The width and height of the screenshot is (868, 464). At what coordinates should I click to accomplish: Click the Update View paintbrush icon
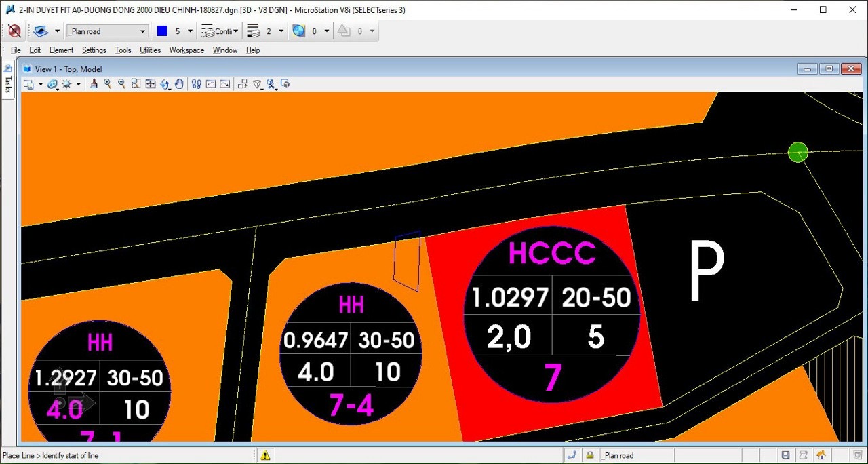coord(94,84)
